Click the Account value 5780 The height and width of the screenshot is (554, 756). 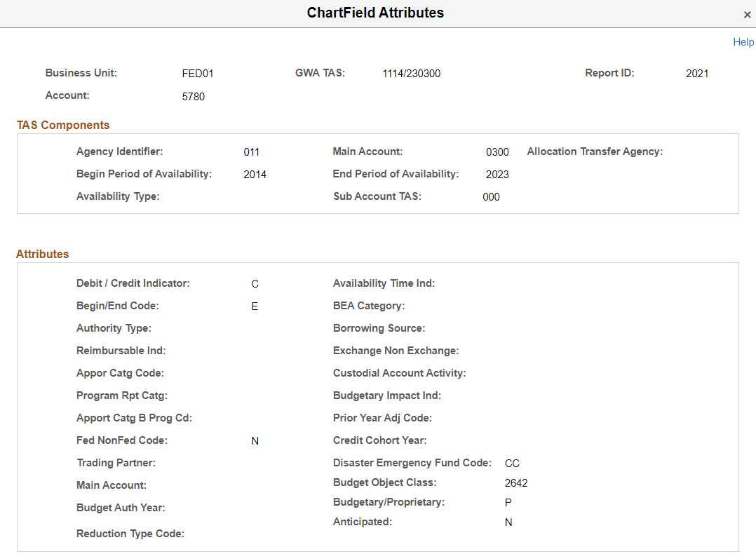[194, 96]
